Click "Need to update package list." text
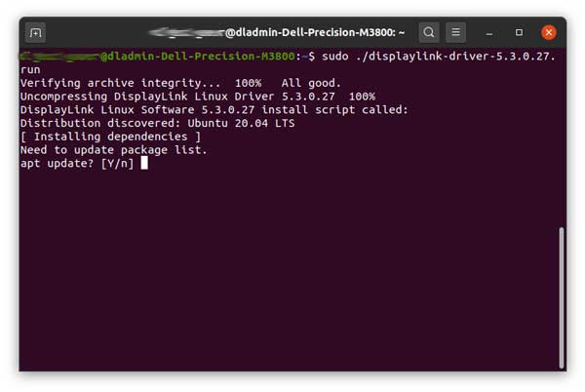Viewport: 585px width, 392px height. (x=114, y=150)
